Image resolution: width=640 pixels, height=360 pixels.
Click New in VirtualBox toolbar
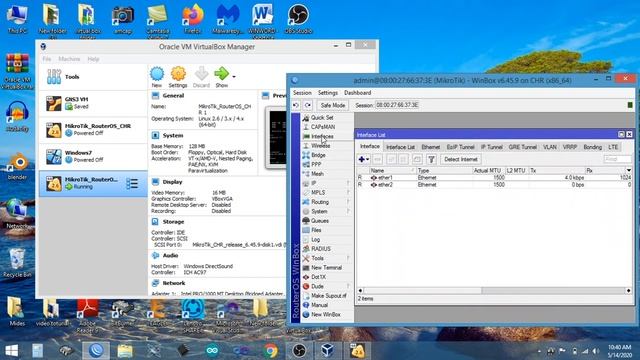(157, 77)
